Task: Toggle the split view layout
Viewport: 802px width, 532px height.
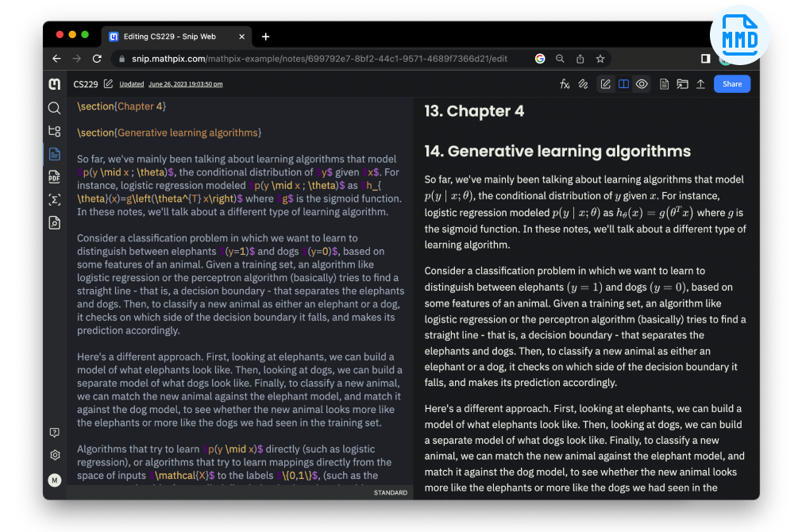Action: point(624,84)
